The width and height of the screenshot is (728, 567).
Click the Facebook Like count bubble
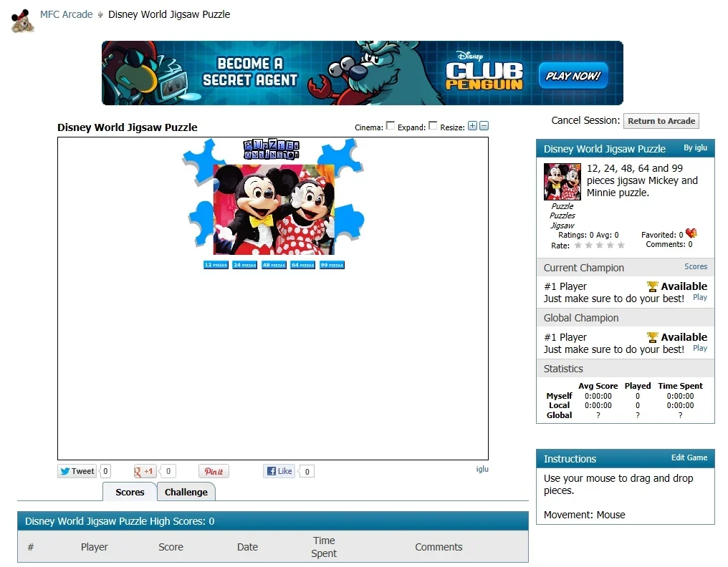point(307,471)
